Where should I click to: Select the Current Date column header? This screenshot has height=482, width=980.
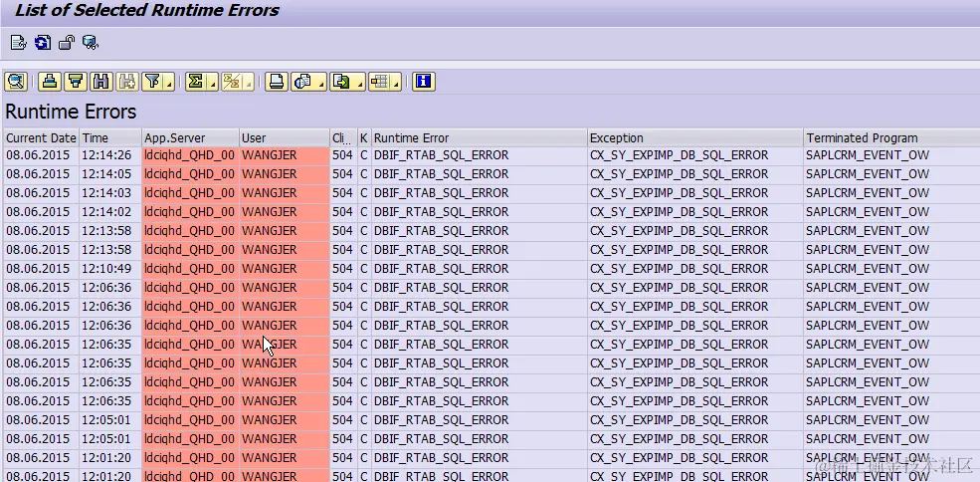[x=41, y=137]
